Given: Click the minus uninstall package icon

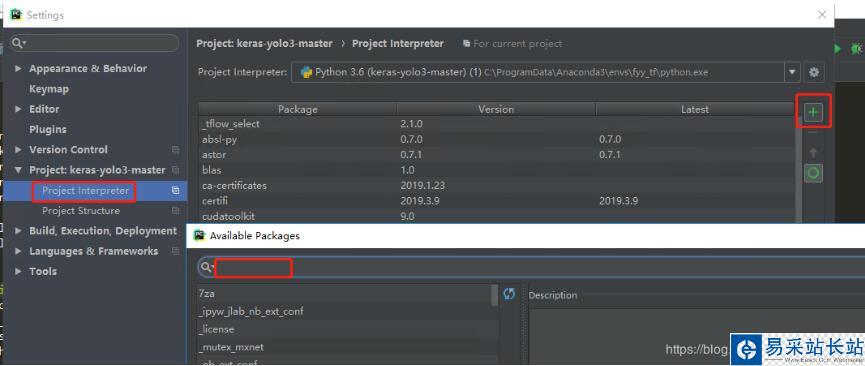Looking at the screenshot, I should [x=813, y=132].
